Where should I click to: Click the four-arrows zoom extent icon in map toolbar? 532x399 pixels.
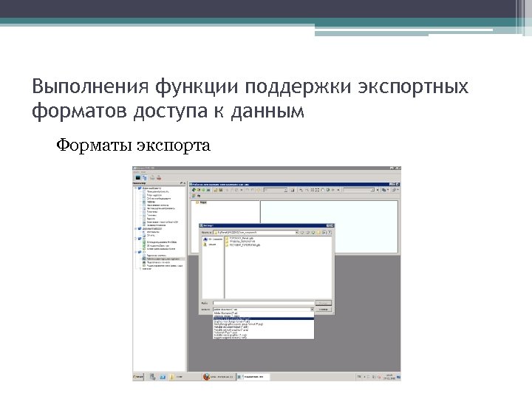pos(312,190)
